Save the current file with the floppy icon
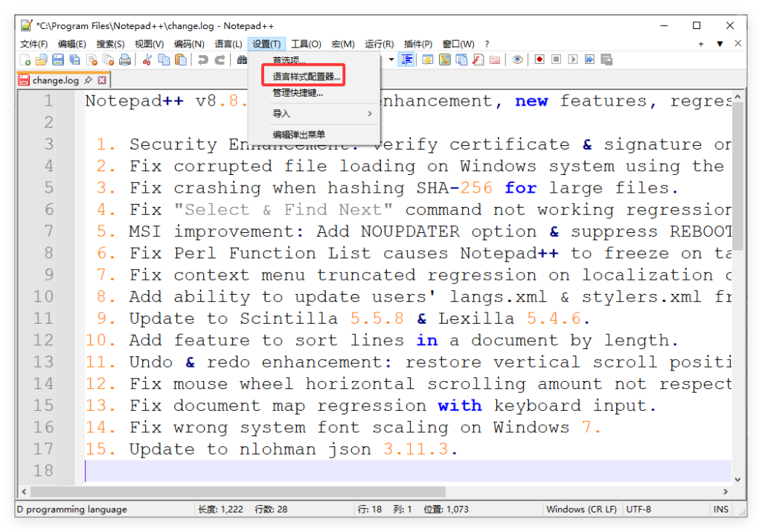Image resolution: width=762 pixels, height=532 pixels. [x=58, y=60]
